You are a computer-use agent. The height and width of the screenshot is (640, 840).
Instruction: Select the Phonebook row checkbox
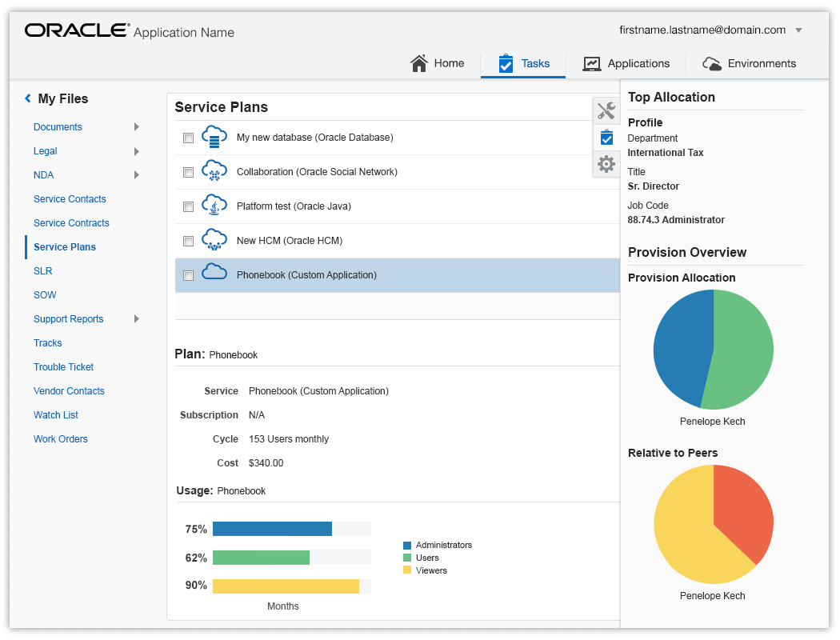[188, 275]
